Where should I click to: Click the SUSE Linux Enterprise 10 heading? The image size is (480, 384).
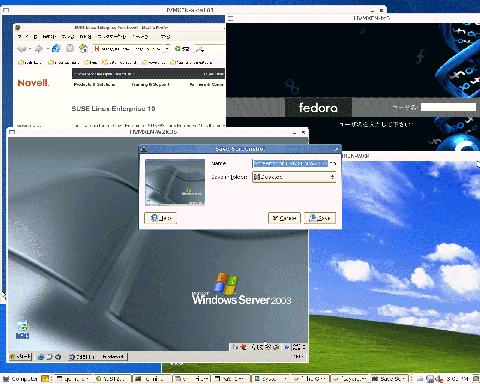113,109
